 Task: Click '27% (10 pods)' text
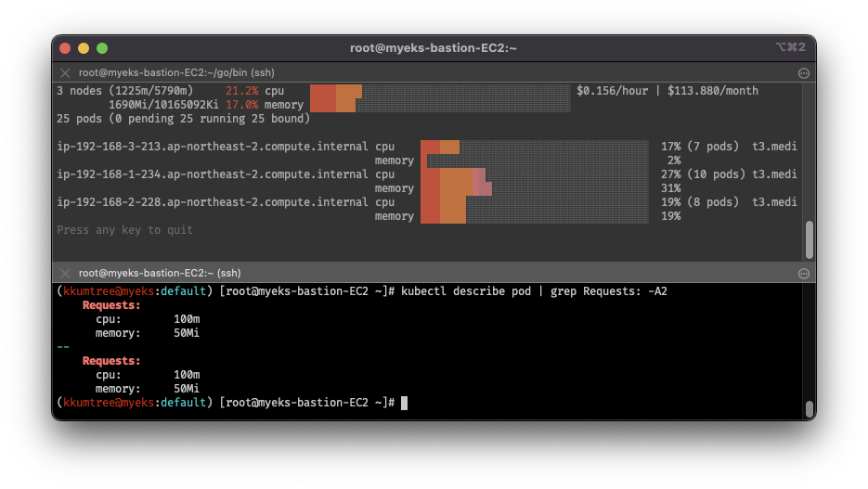click(x=703, y=174)
